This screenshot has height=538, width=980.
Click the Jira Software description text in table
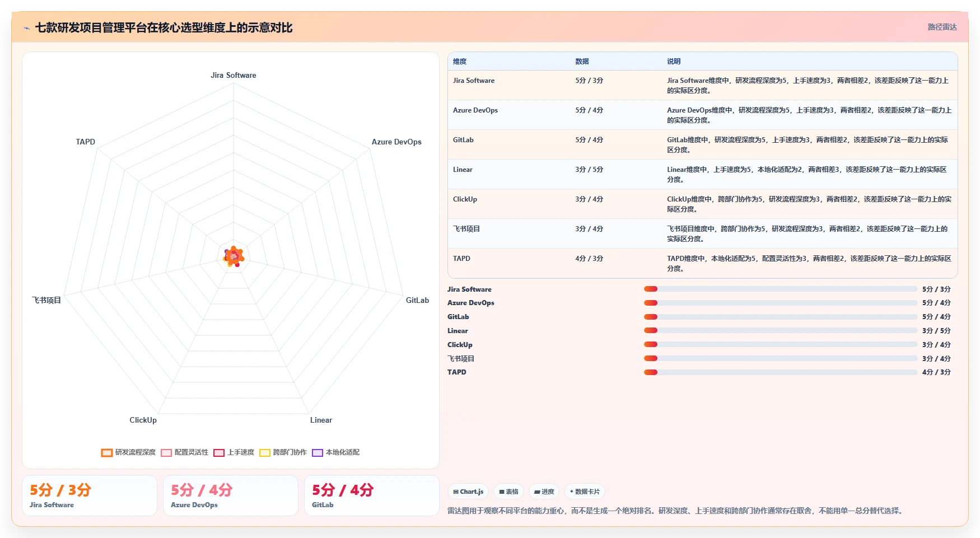[x=808, y=85]
